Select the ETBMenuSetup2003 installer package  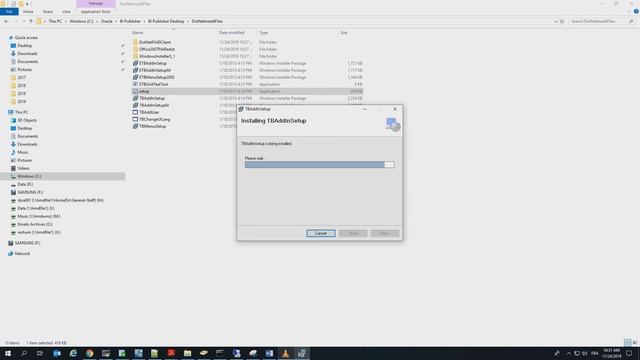(x=156, y=77)
